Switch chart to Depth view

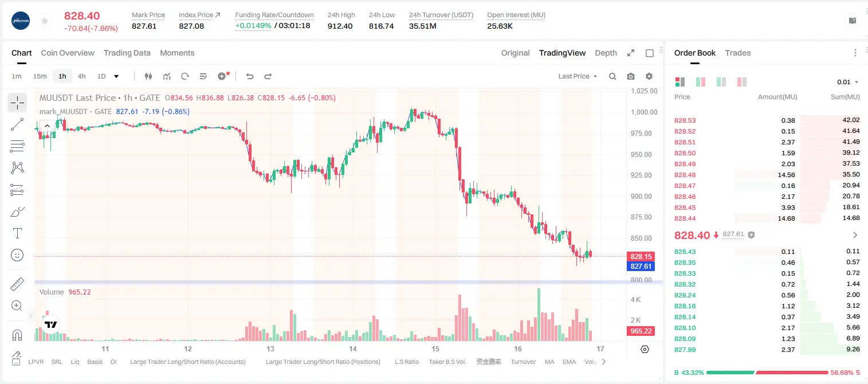(606, 53)
